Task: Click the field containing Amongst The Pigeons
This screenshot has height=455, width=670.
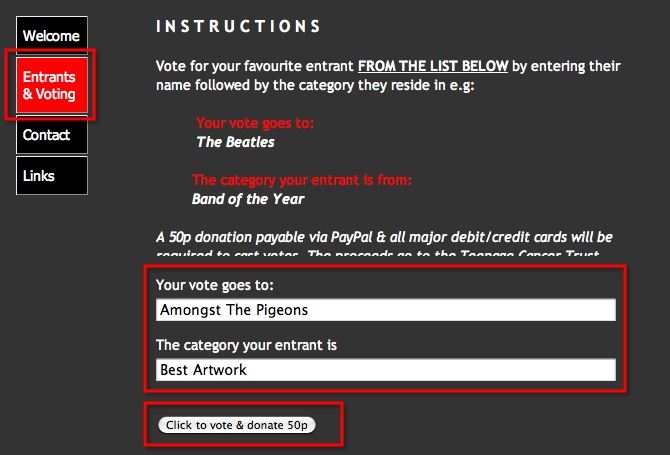Action: [386, 311]
